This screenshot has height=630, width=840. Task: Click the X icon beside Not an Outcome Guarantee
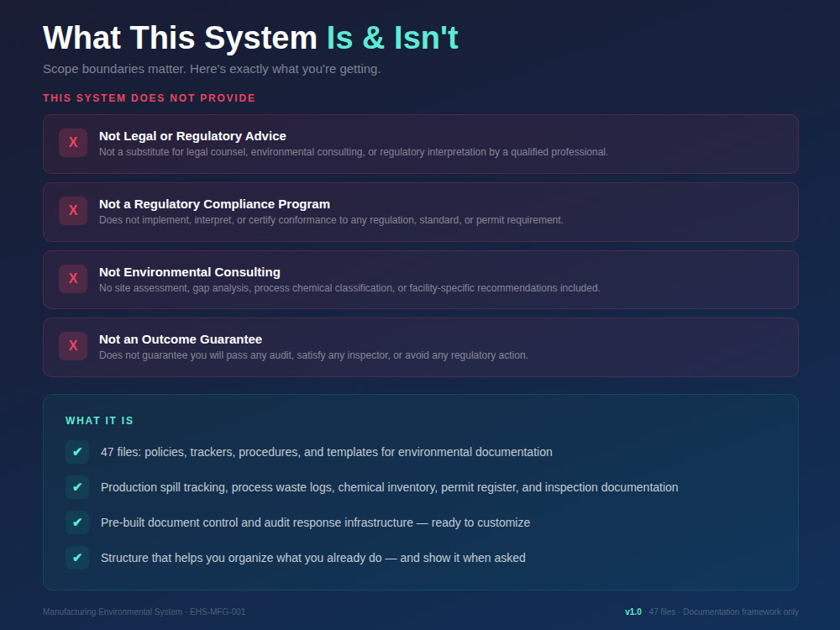coord(73,346)
